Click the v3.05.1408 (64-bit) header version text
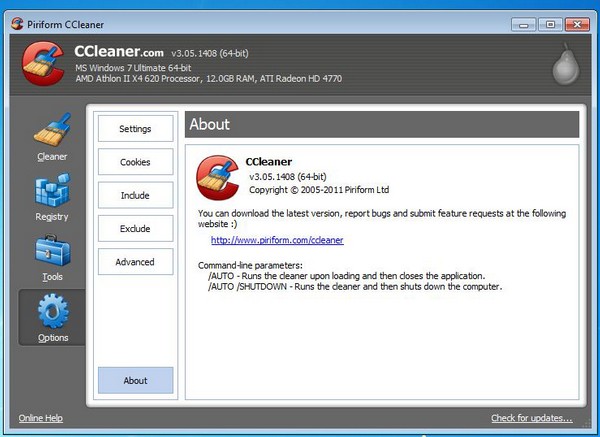Image resolution: width=600 pixels, height=437 pixels. (x=210, y=53)
